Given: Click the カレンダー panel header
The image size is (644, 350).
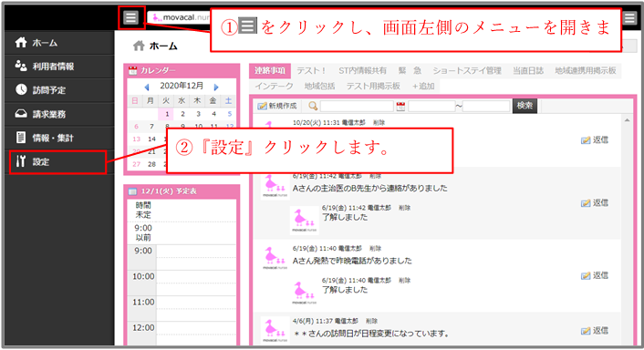Looking at the screenshot, I should [182, 70].
